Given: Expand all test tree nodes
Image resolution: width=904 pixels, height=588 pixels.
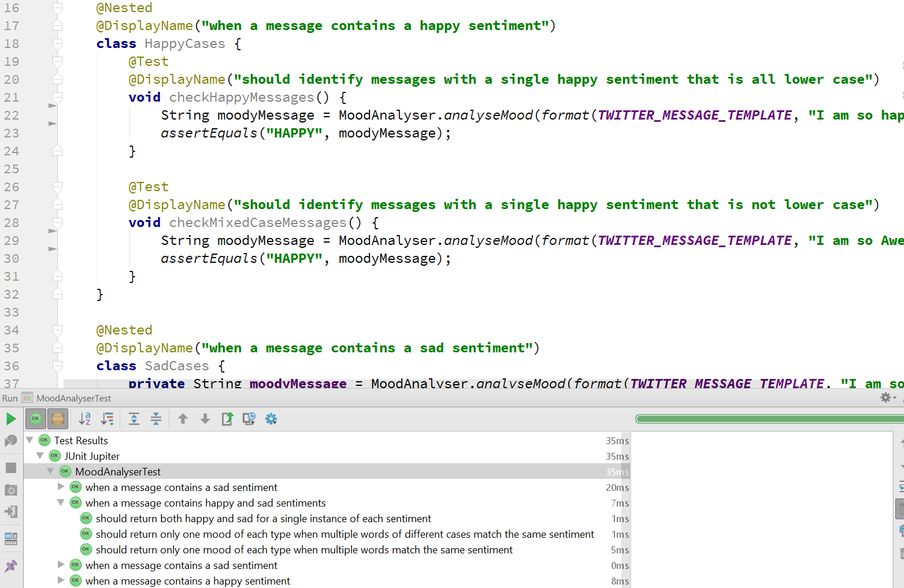Looking at the screenshot, I should [134, 419].
